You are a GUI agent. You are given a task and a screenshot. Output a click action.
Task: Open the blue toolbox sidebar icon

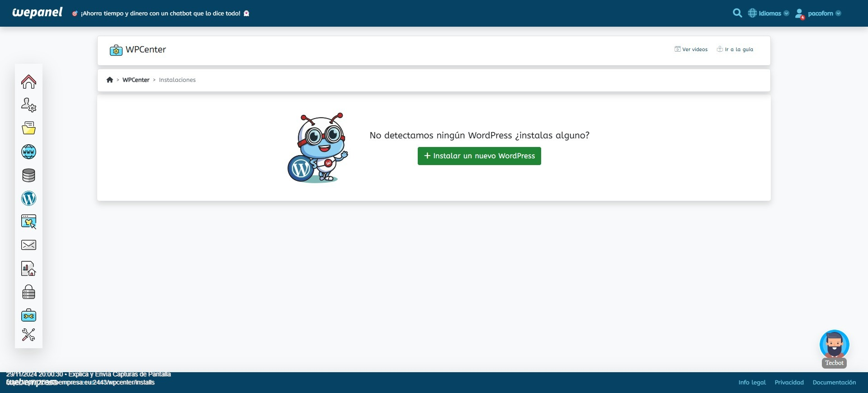click(28, 315)
